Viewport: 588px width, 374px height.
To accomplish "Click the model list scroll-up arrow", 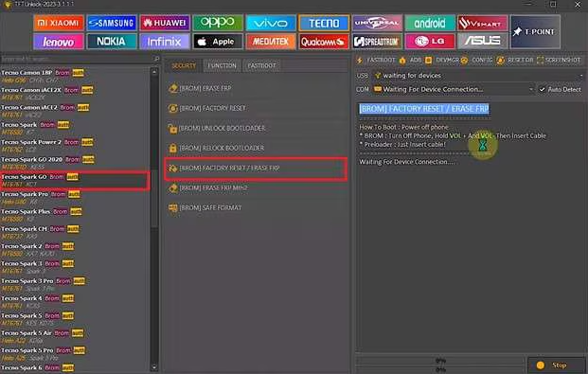I will [x=154, y=71].
